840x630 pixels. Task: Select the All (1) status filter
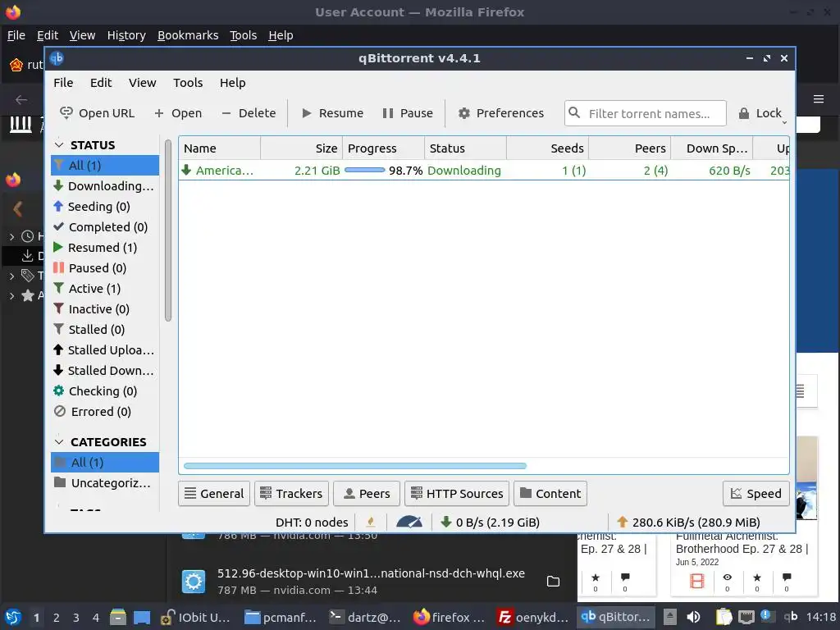pyautogui.click(x=105, y=165)
